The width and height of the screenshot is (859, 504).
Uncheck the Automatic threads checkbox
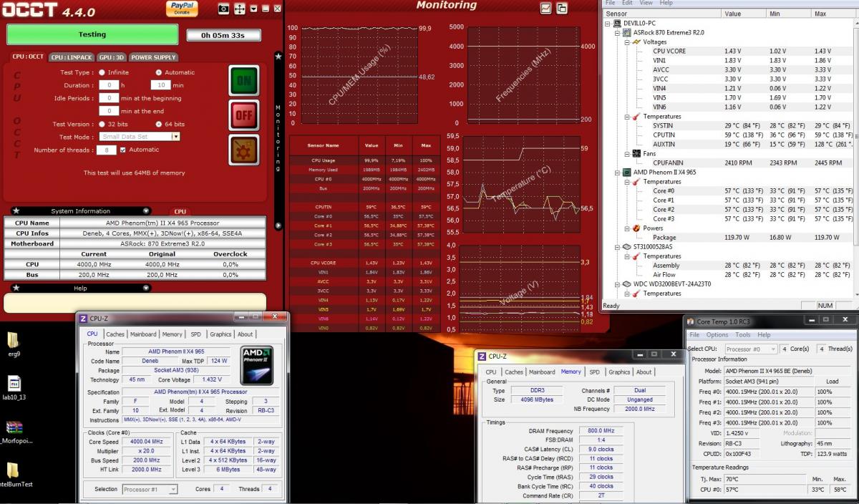coord(123,150)
